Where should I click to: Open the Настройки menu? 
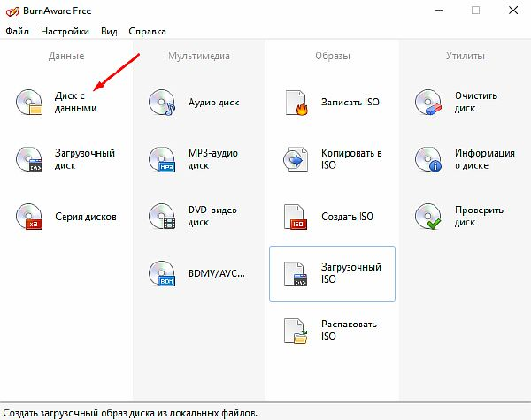tap(65, 32)
